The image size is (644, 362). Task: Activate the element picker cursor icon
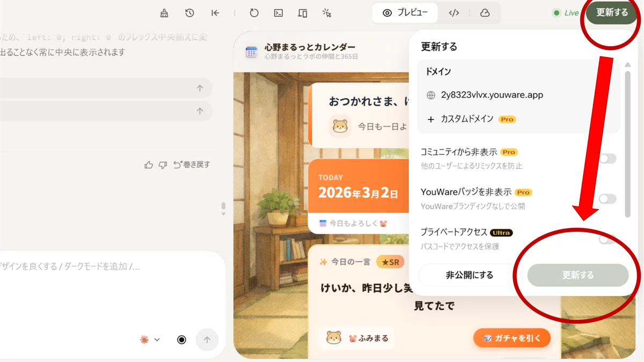coord(326,13)
